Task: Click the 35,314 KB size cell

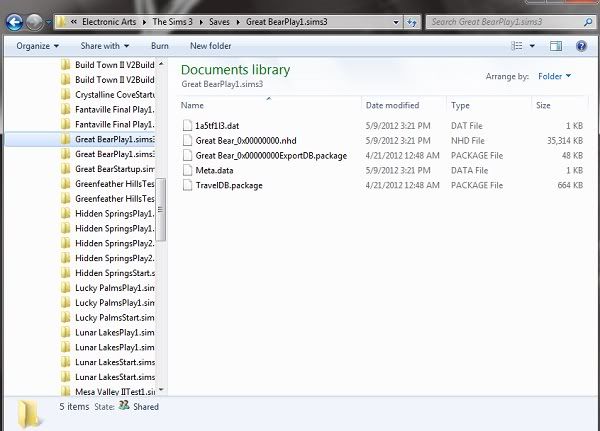Action: pyautogui.click(x=564, y=140)
